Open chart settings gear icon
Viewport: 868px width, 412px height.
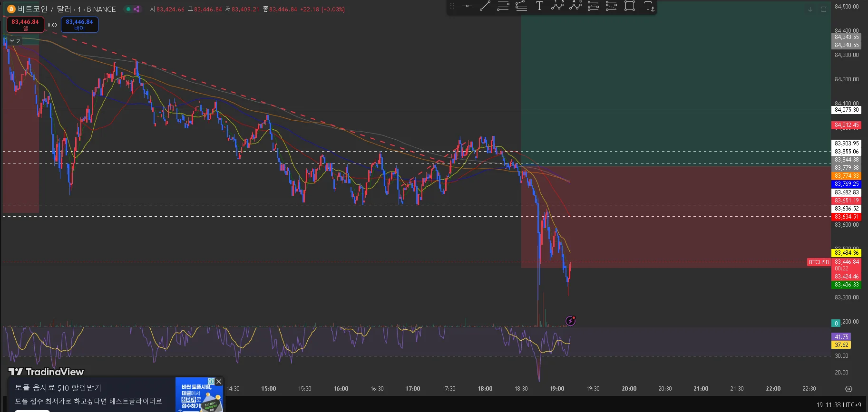point(848,389)
